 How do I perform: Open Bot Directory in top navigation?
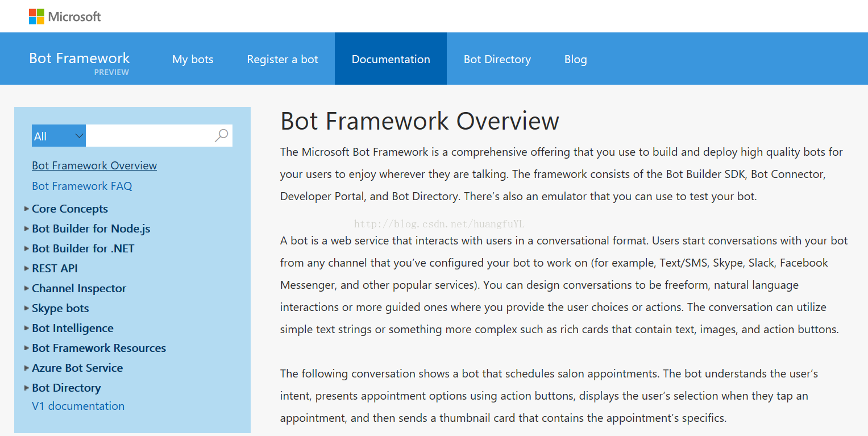[497, 59]
